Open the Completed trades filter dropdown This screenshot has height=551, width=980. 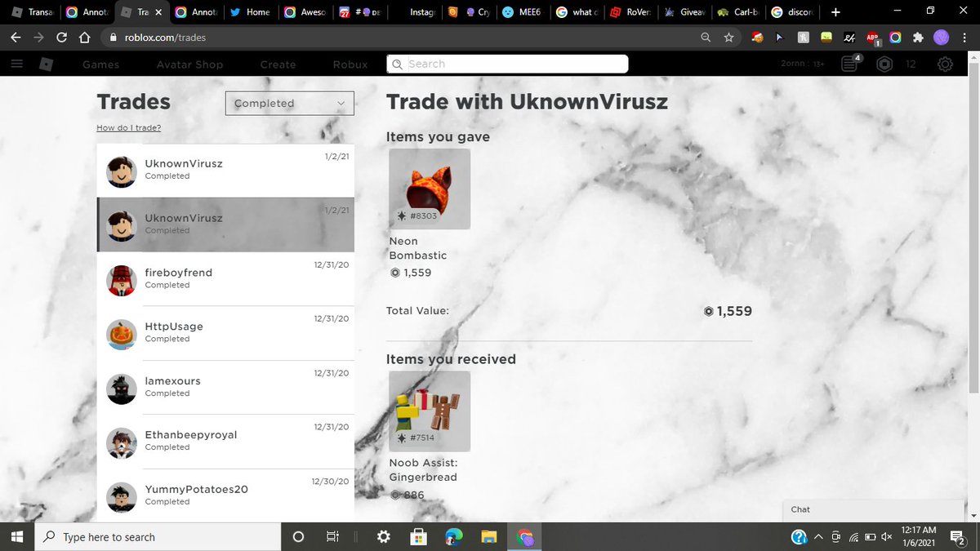(x=290, y=103)
